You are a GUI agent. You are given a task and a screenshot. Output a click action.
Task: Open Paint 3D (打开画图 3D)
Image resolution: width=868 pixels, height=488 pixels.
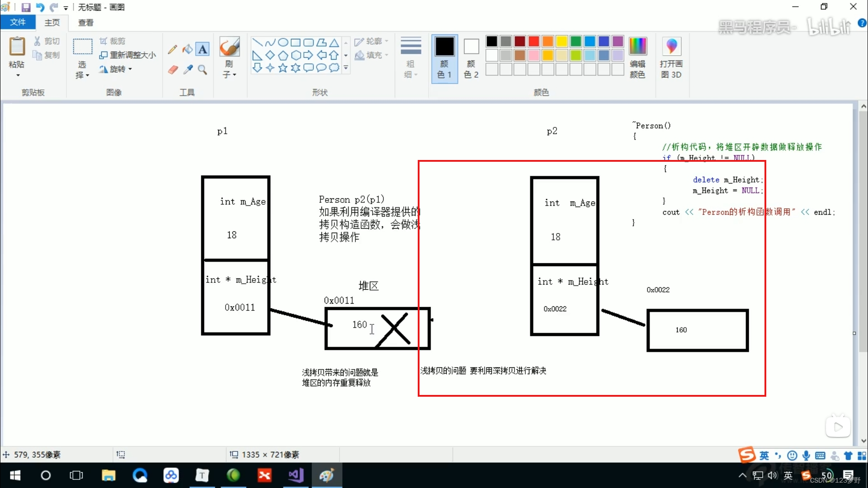pyautogui.click(x=671, y=58)
